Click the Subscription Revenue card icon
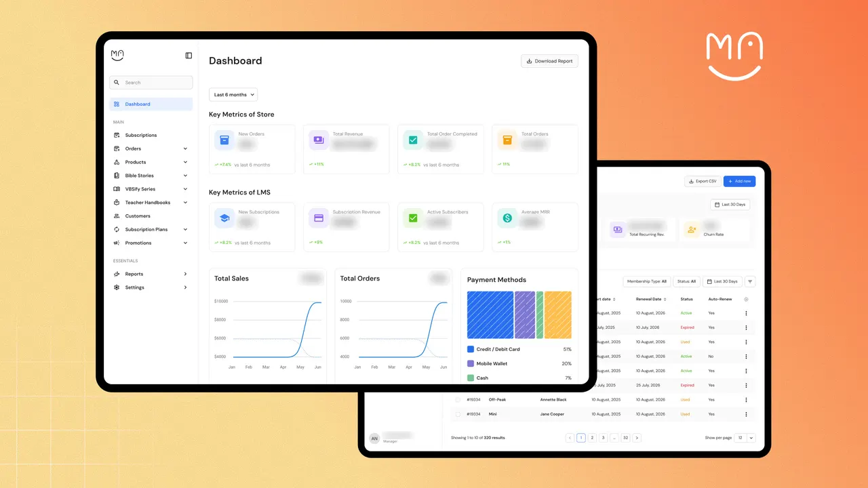The height and width of the screenshot is (488, 868). 319,218
